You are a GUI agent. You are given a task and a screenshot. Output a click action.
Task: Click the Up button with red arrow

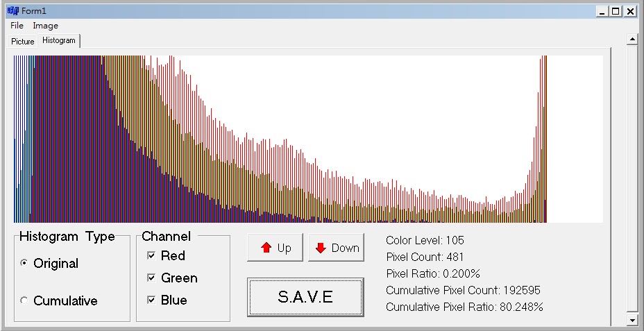coord(276,248)
